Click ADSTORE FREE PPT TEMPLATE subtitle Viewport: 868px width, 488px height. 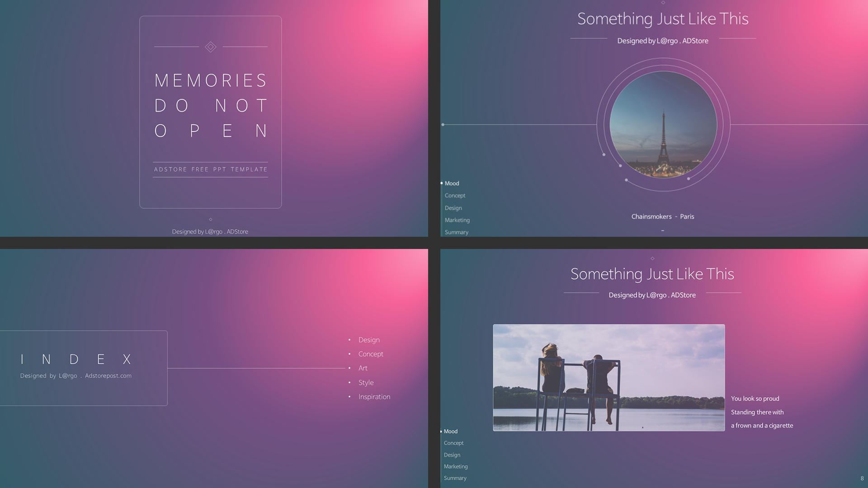211,169
